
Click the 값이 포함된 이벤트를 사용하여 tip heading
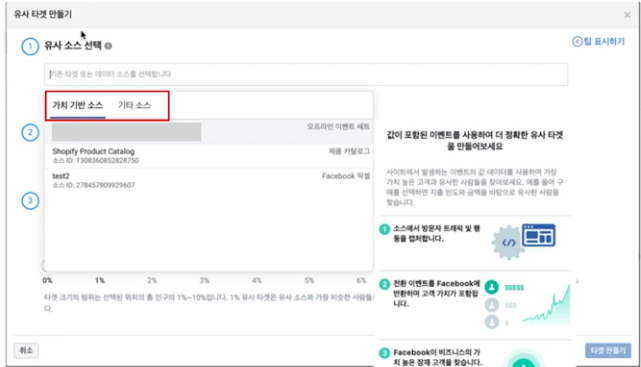475,140
